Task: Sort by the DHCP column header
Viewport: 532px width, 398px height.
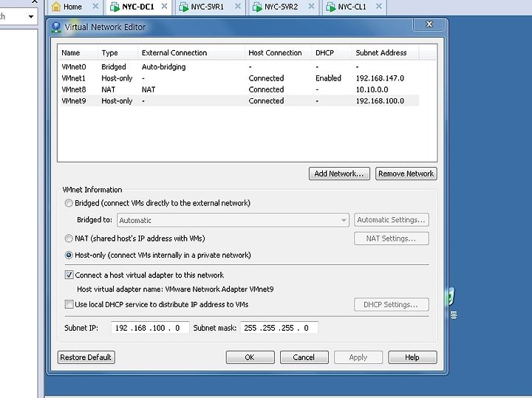Action: (x=332, y=53)
